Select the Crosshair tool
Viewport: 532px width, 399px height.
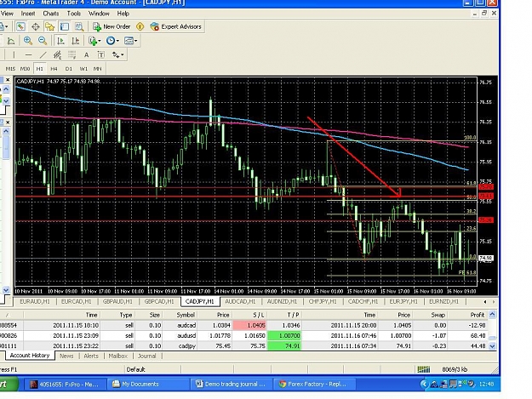tap(35, 26)
